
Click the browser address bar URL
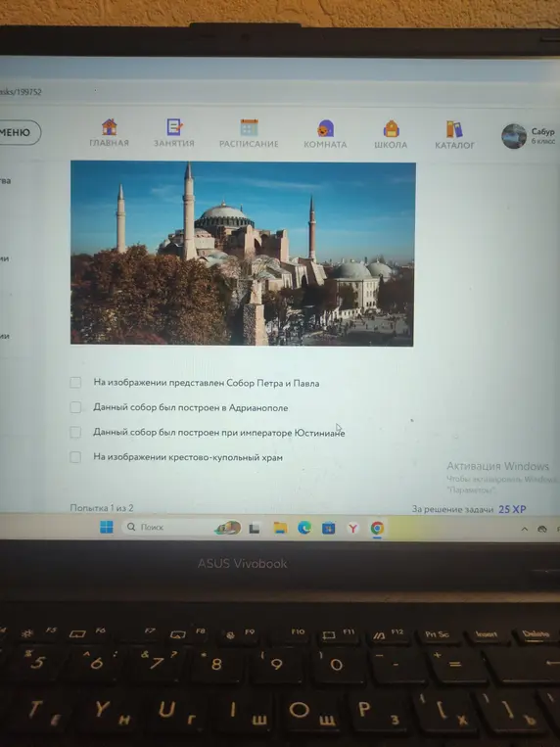tap(21, 92)
